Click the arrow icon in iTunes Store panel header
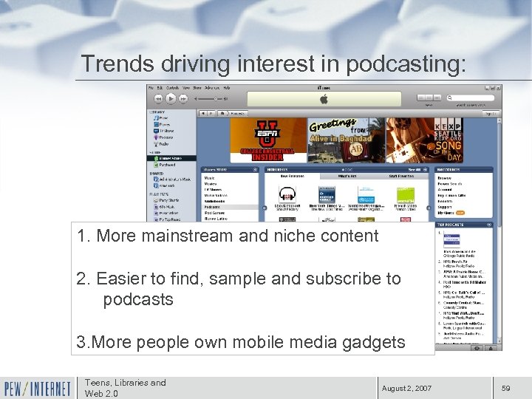 [x=255, y=169]
